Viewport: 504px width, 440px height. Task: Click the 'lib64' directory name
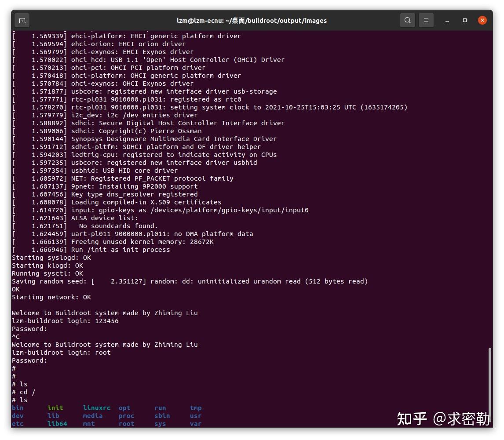[x=57, y=424]
